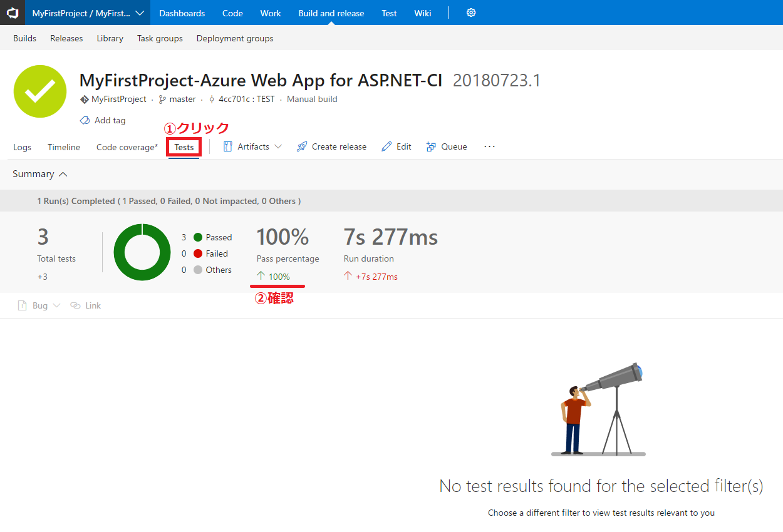
Task: Switch to the Timeline tab
Action: click(x=64, y=147)
